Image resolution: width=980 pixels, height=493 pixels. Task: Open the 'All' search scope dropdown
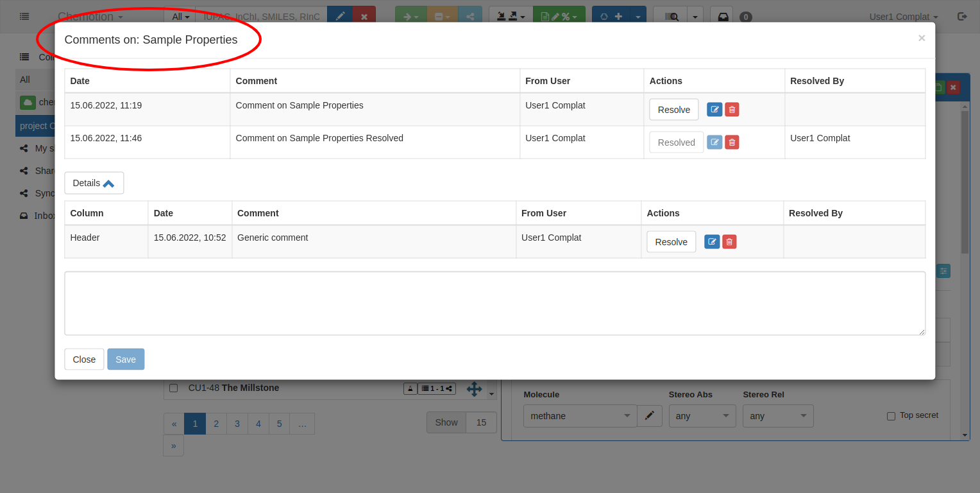[x=180, y=17]
